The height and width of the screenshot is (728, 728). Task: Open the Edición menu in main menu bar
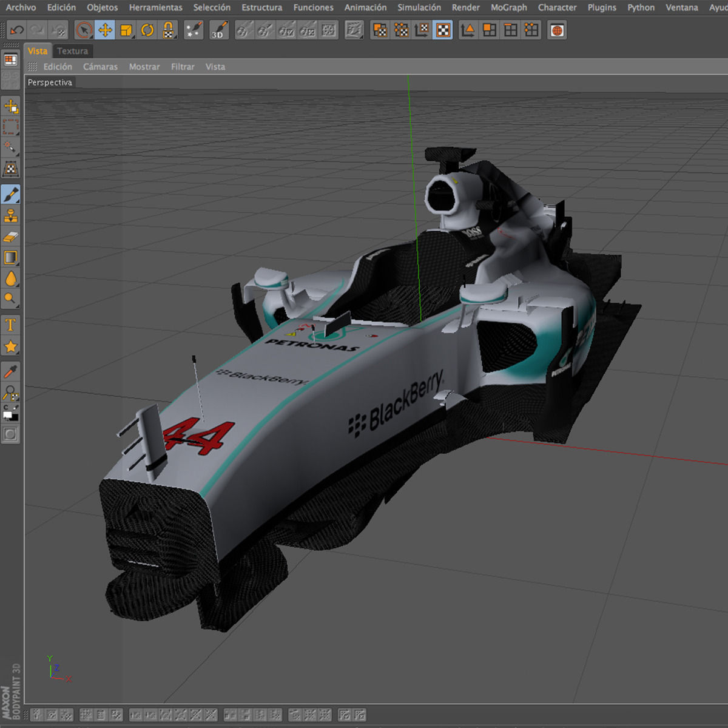tap(61, 7)
